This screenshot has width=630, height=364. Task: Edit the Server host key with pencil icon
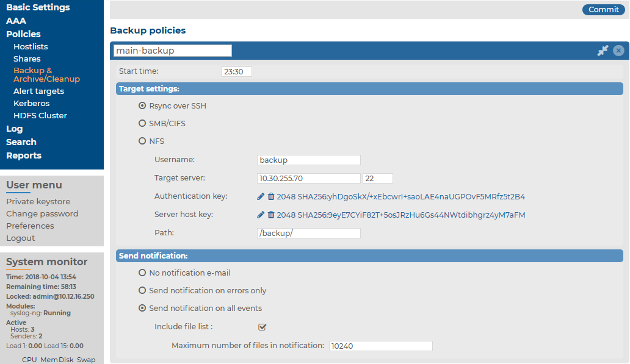pos(261,215)
